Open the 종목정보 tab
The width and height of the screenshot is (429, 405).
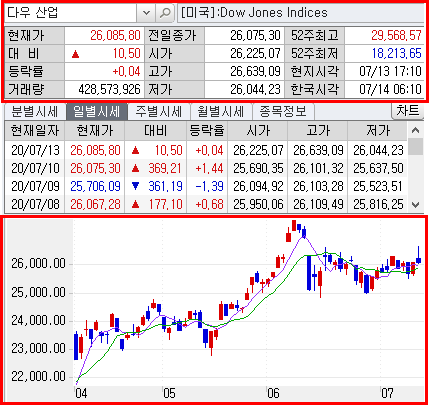tap(283, 111)
